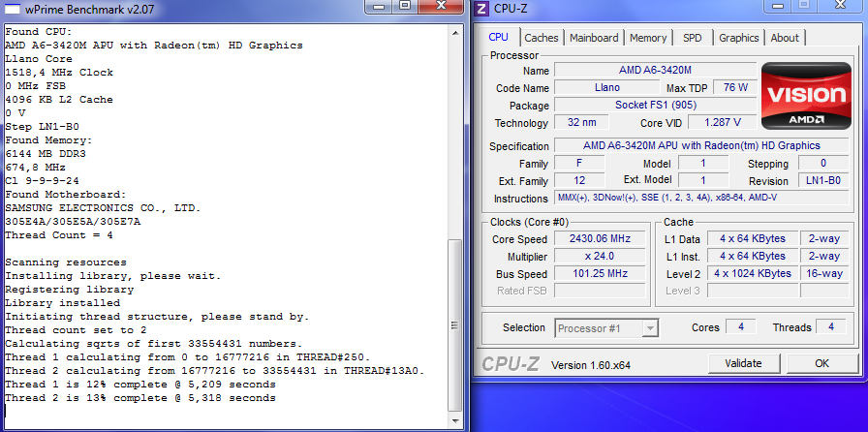Click the wPrime line 'Library installed'
Viewport: 868px width, 432px height.
(63, 303)
